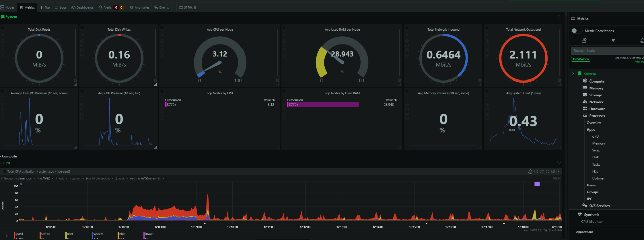
Task: Click the Network icon in sidebar
Action: tap(585, 102)
